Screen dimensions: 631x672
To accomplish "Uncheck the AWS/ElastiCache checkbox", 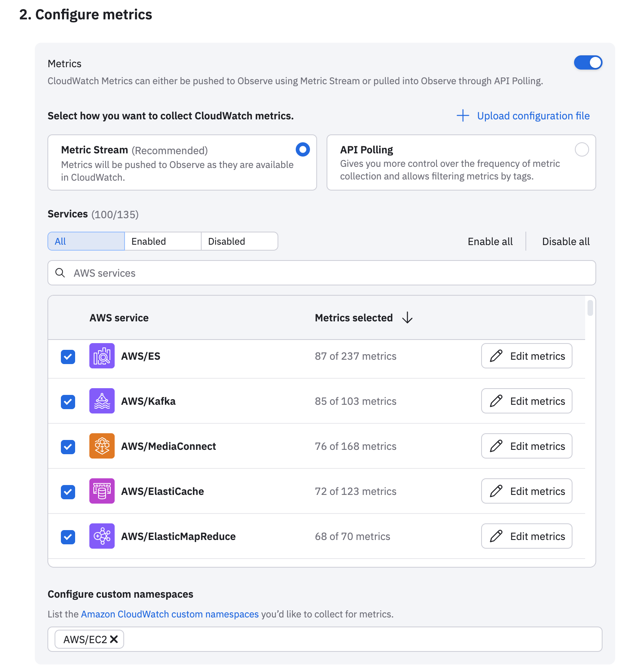I will [x=68, y=492].
